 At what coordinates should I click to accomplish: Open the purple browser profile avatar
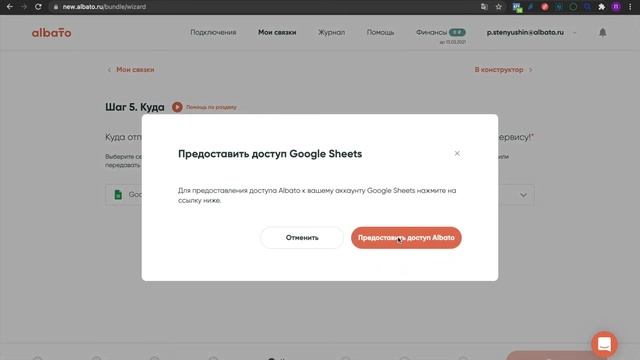click(616, 7)
